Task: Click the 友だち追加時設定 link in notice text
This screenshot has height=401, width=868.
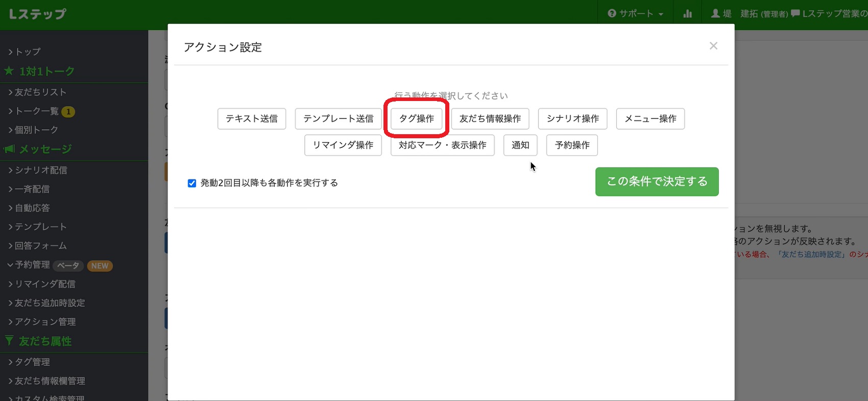Action: [x=812, y=254]
